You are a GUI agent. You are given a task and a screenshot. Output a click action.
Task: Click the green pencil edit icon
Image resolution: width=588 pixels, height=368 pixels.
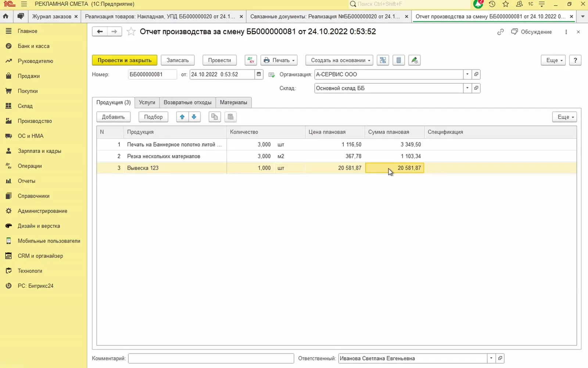click(x=414, y=60)
